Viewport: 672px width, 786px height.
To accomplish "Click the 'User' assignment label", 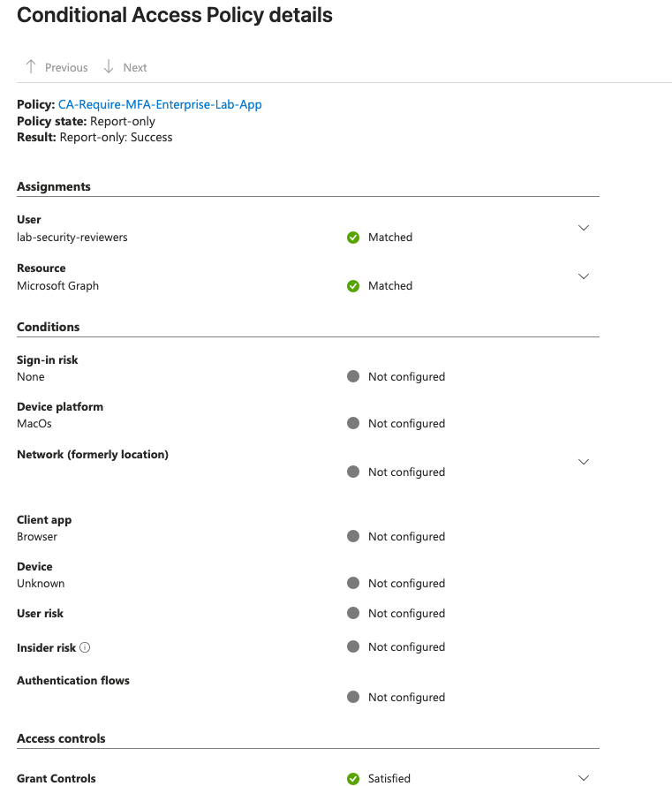I will [x=28, y=220].
